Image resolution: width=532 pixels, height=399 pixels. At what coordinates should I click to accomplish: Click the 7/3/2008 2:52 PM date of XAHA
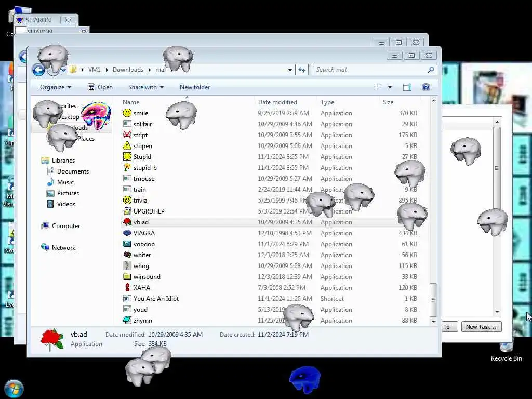(x=282, y=288)
